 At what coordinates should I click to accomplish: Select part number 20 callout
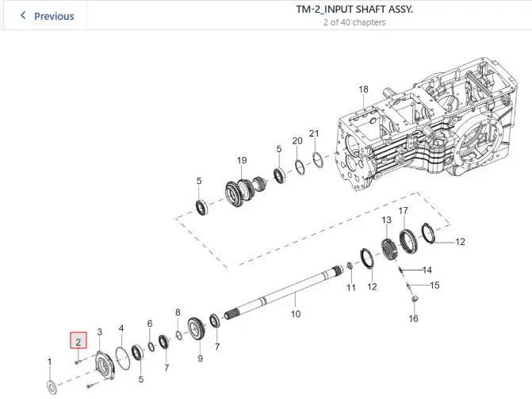(x=297, y=141)
